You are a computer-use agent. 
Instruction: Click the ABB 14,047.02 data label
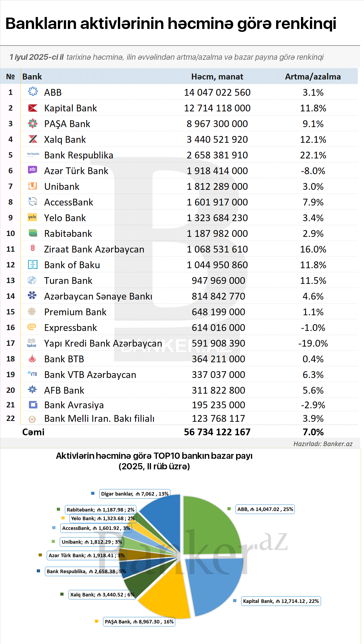265,509
